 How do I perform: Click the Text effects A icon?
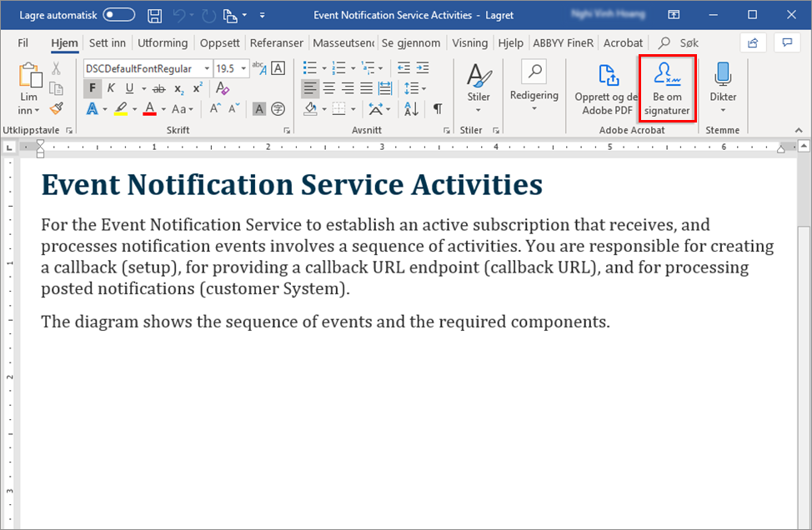pyautogui.click(x=93, y=108)
